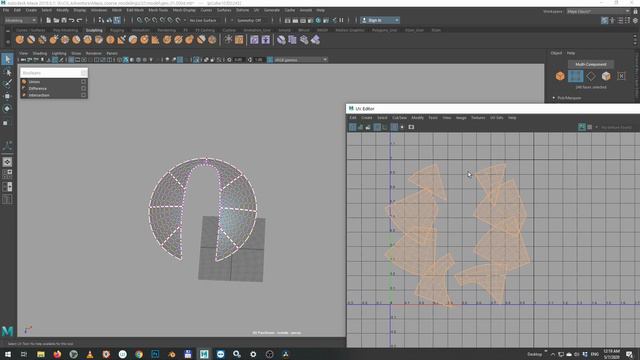Open the sRGB gamma color space dropdown

(x=300, y=60)
